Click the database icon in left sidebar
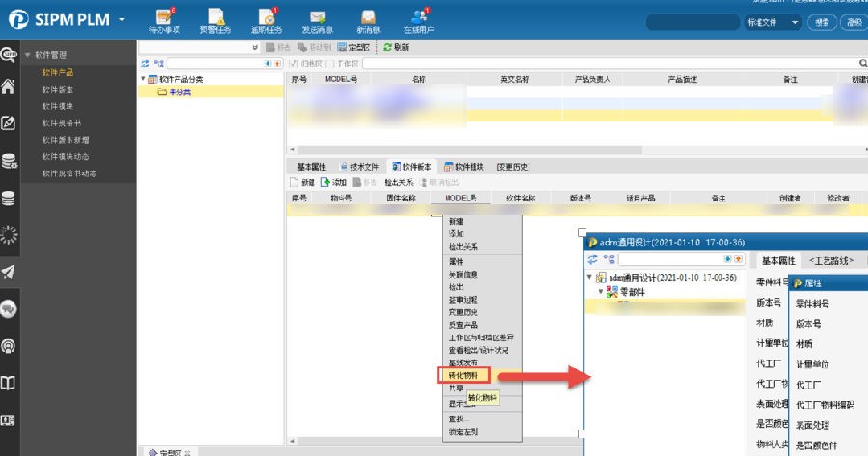This screenshot has height=456, width=868. point(9,199)
